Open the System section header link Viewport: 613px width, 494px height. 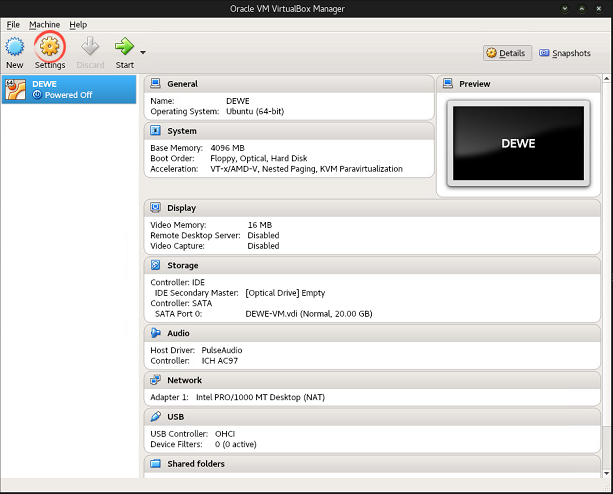tap(182, 131)
